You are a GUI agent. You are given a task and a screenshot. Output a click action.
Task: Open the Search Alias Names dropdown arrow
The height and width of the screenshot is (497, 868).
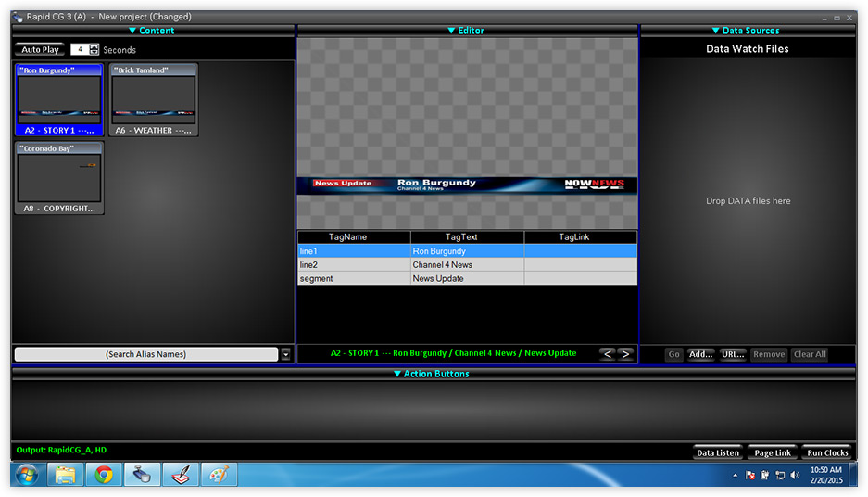[285, 354]
